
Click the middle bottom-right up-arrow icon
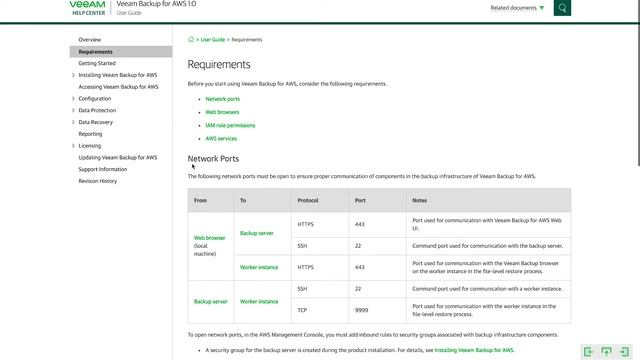coord(607,351)
